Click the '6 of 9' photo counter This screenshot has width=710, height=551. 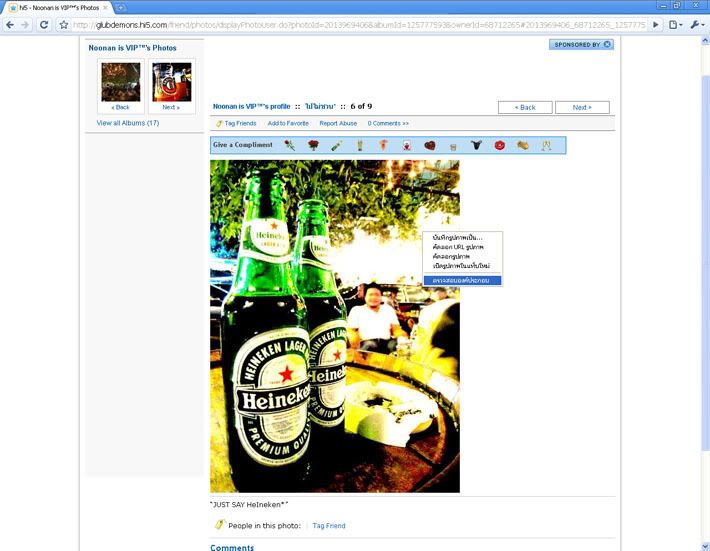361,106
